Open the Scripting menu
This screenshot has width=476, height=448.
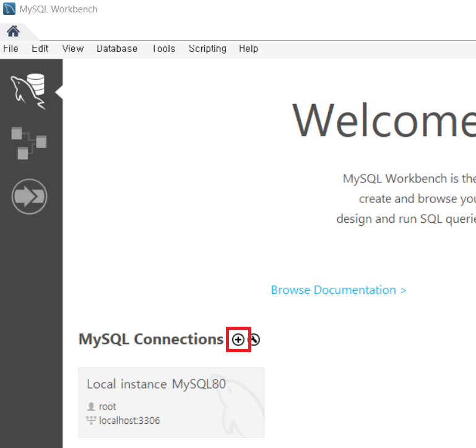(207, 48)
